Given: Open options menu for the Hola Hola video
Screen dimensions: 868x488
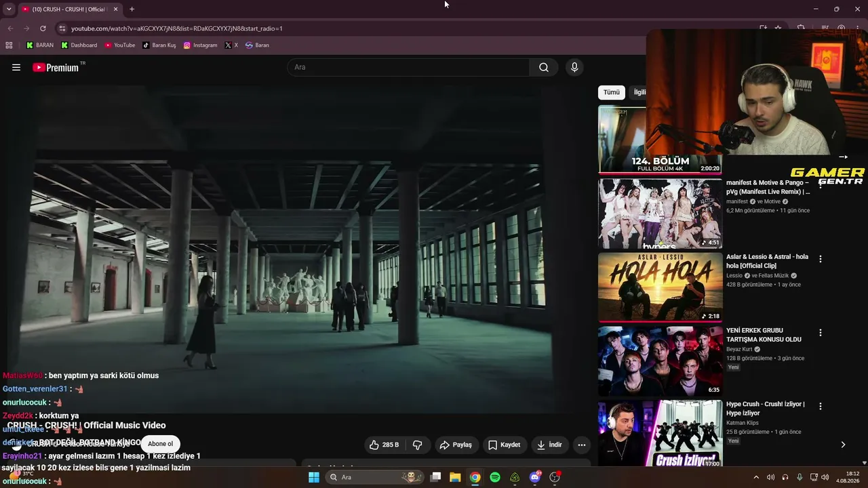Looking at the screenshot, I should pyautogui.click(x=821, y=259).
